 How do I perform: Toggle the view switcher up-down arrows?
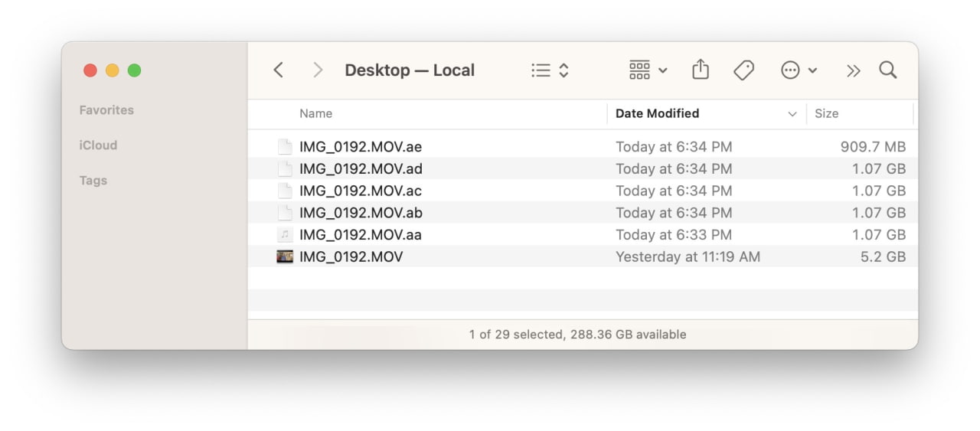[564, 70]
